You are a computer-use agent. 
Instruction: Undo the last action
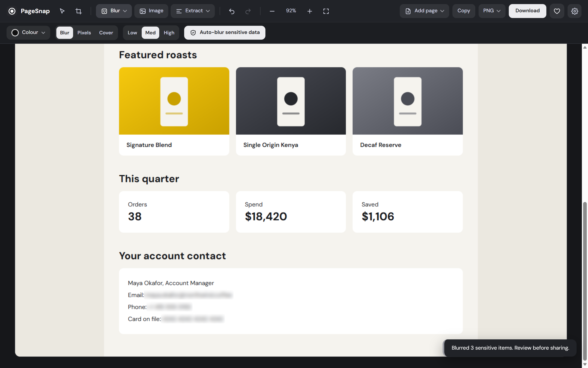[232, 11]
